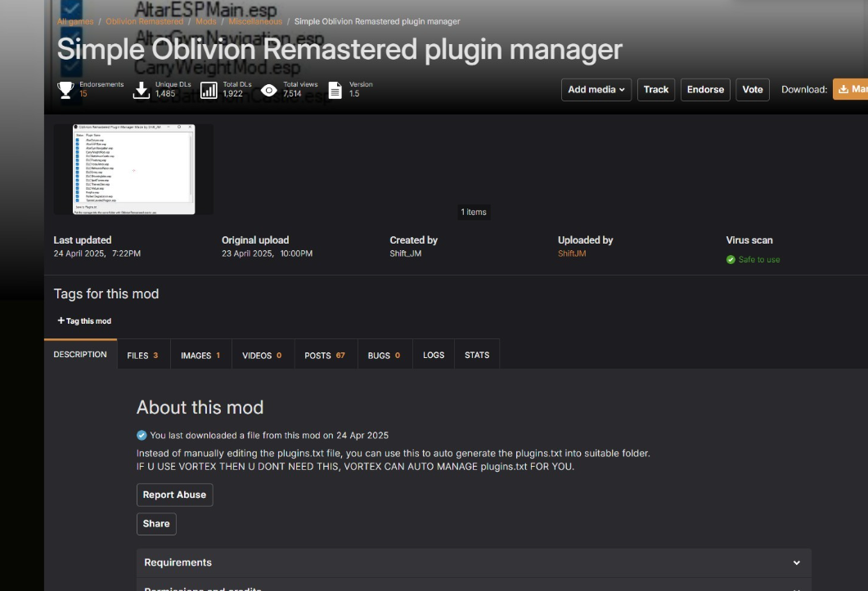The width and height of the screenshot is (868, 591).
Task: Go to Miscellaneous breadcrumb link
Action: click(255, 21)
